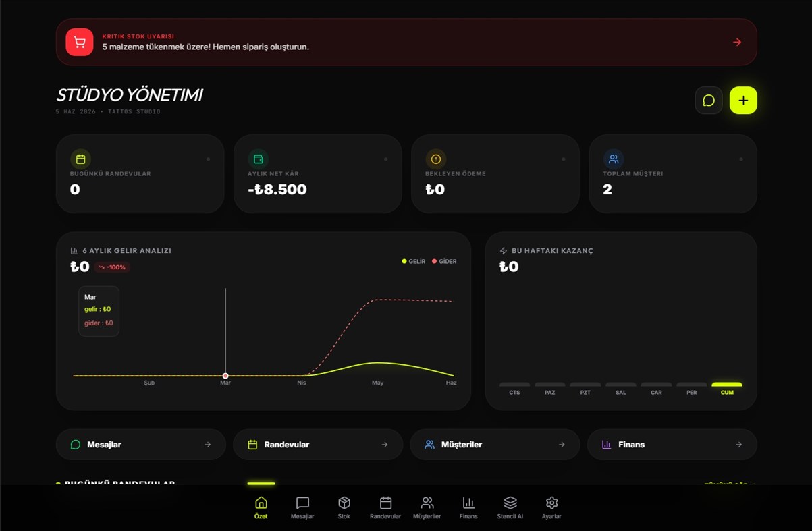Image resolution: width=812 pixels, height=531 pixels.
Task: Select the SAL weekday bar
Action: pos(621,385)
